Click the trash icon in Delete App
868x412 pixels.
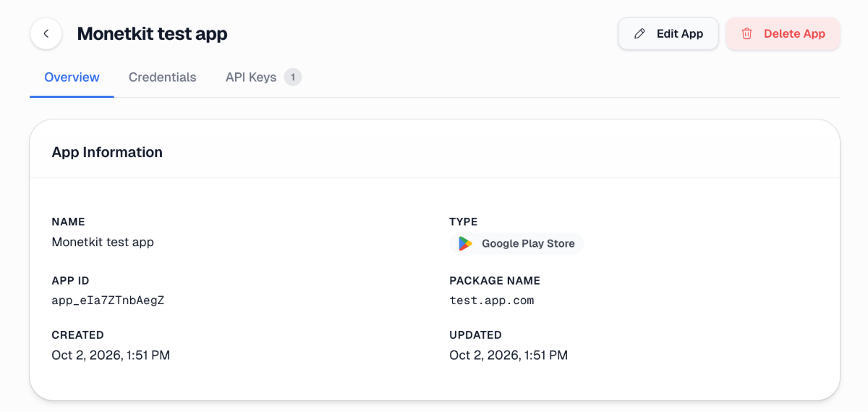747,34
